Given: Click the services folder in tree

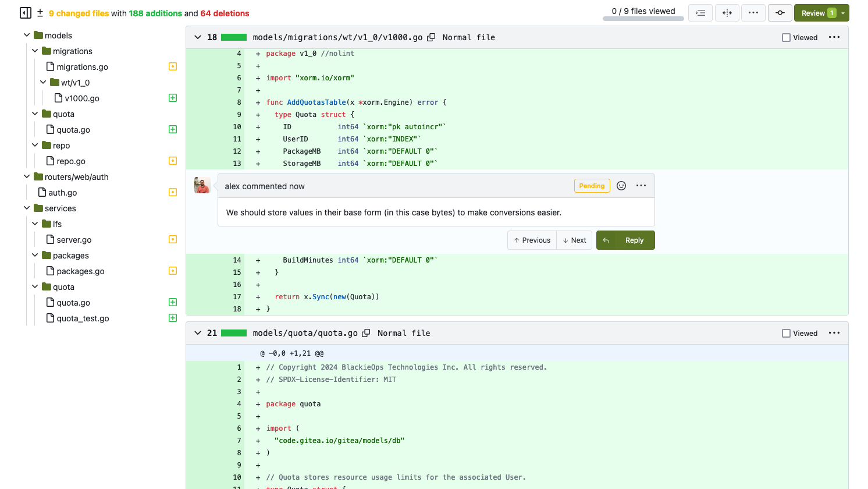Looking at the screenshot, I should [61, 208].
